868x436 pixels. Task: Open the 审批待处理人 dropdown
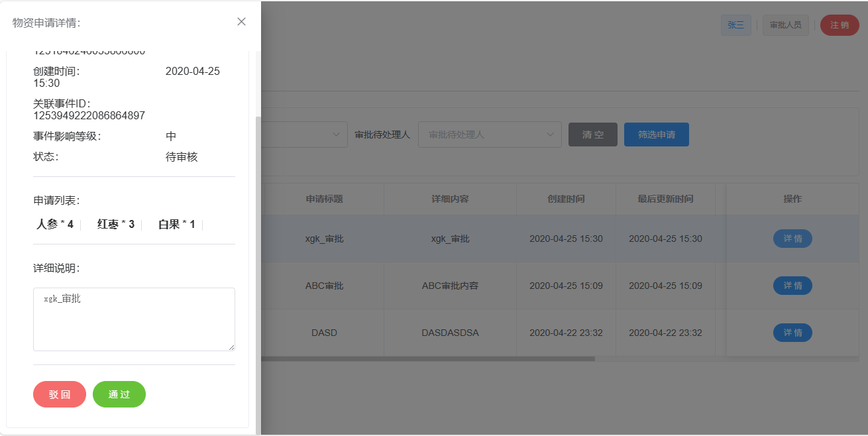pyautogui.click(x=490, y=134)
